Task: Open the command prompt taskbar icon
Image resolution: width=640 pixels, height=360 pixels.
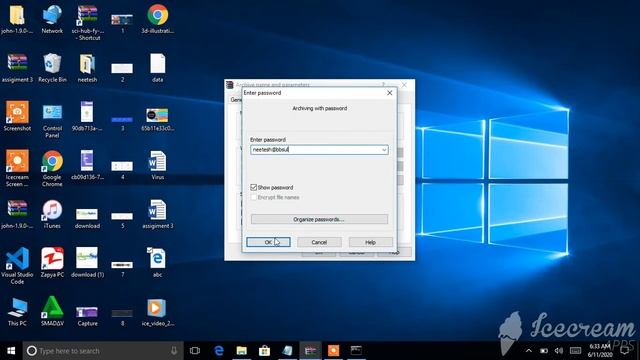Action: click(356, 351)
